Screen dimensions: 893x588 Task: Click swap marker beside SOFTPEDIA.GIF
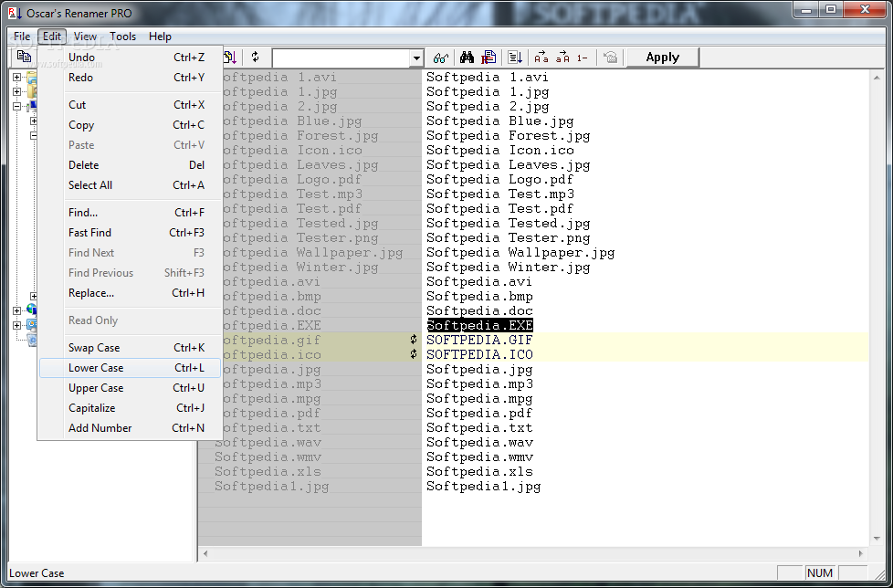[x=414, y=340]
